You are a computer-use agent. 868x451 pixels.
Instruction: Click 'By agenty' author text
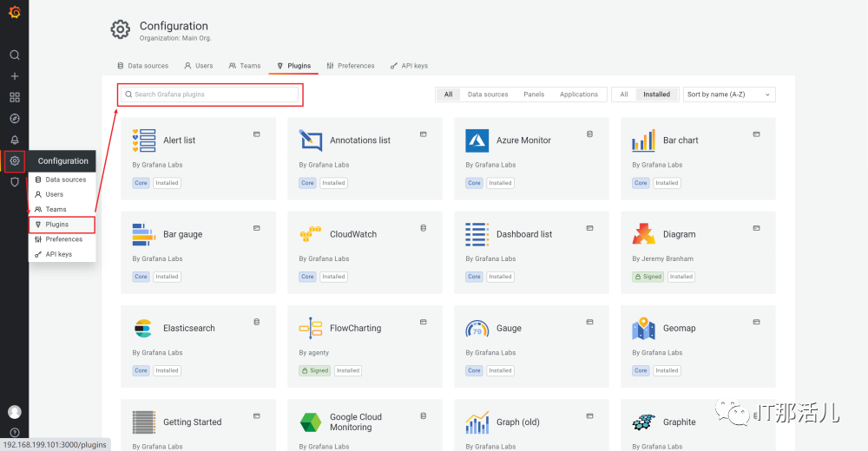click(x=314, y=353)
